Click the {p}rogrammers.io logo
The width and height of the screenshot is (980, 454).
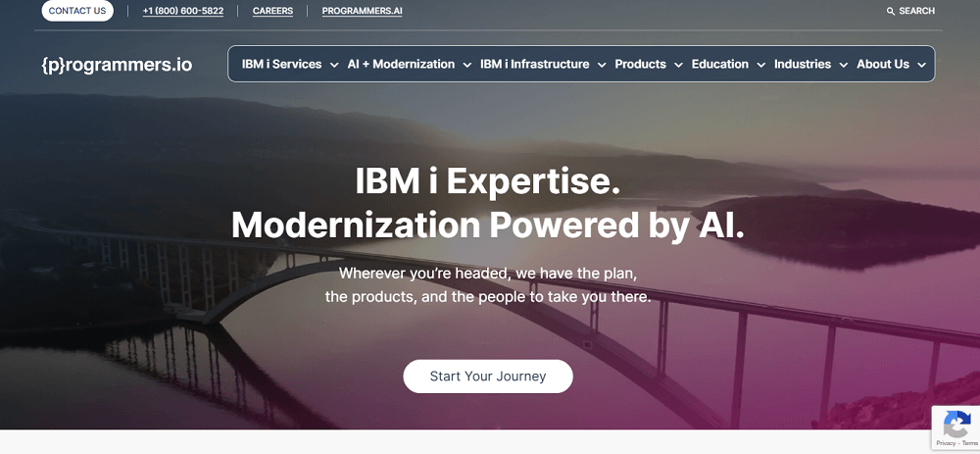click(117, 65)
